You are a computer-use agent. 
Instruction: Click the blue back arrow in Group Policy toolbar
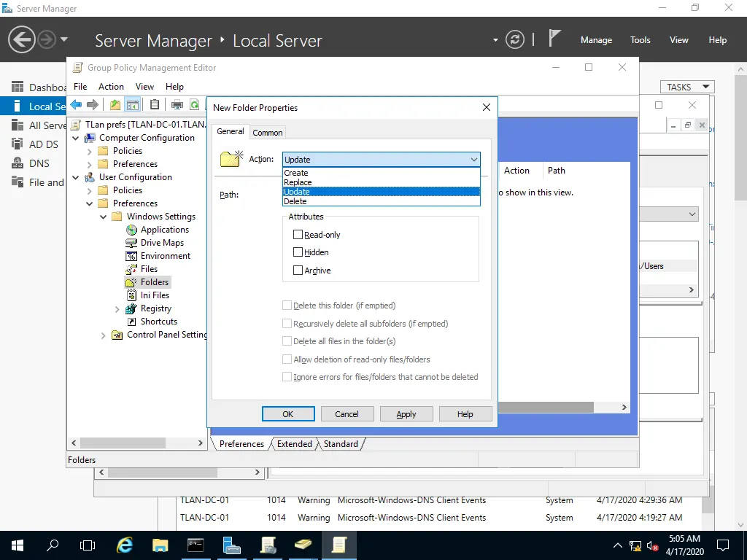click(x=76, y=104)
